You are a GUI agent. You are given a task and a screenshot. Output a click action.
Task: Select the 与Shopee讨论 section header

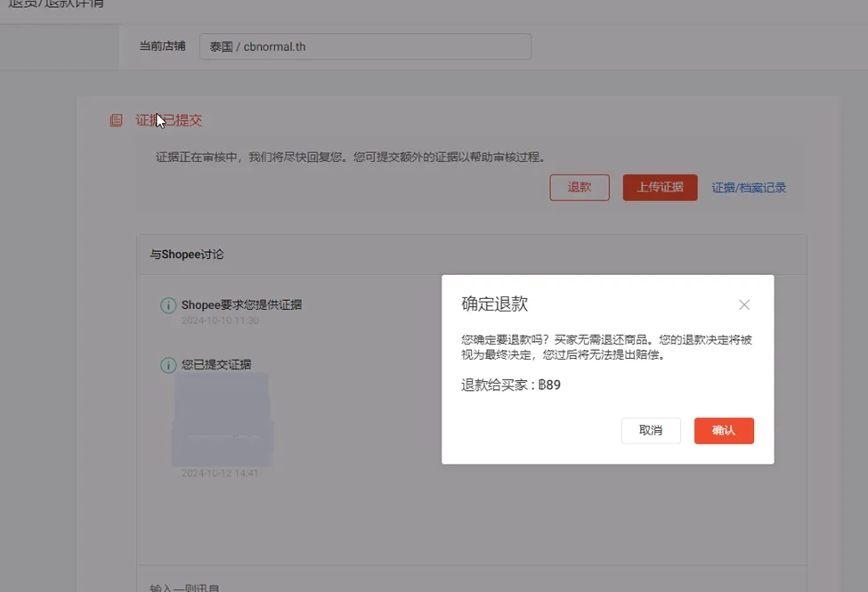186,254
